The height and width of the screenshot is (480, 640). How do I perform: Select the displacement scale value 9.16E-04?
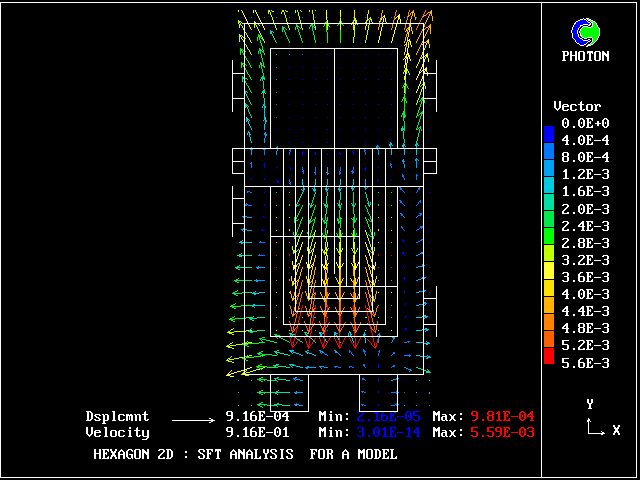point(257,416)
